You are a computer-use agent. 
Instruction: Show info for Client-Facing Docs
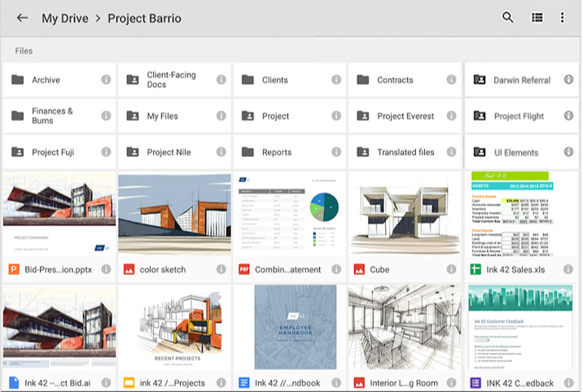click(221, 80)
